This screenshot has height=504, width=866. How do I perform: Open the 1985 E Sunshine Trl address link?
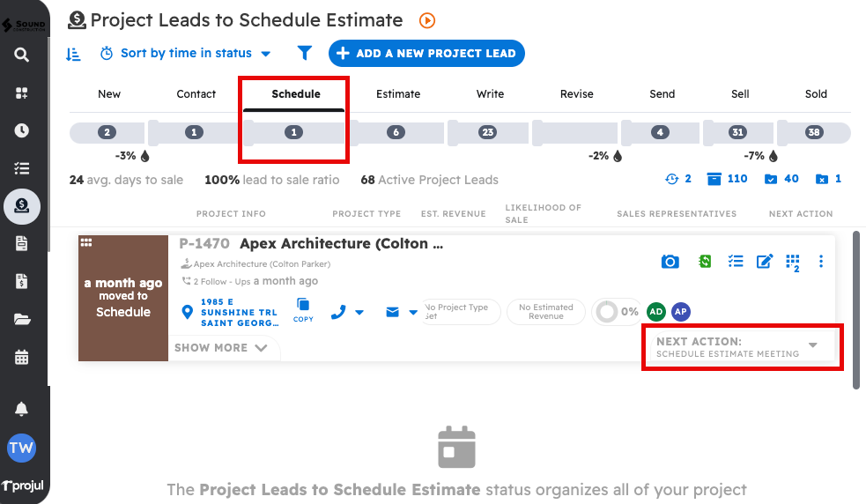point(239,312)
